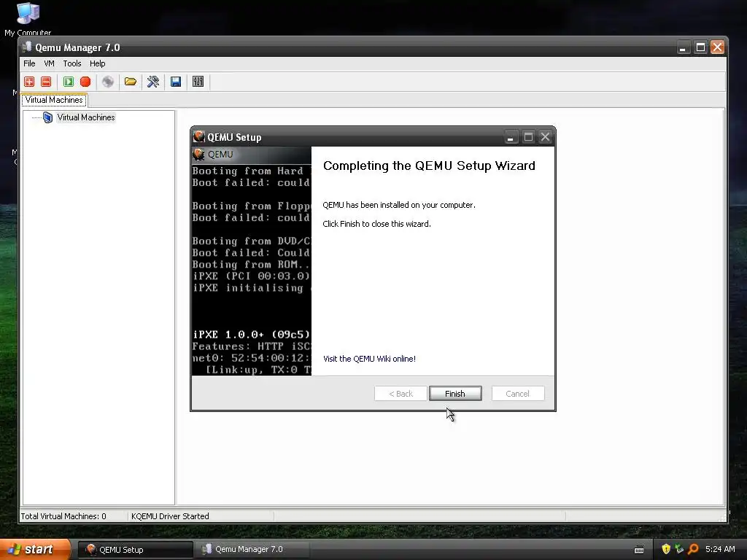This screenshot has height=560, width=747.
Task: Close the Qemu Manager window
Action: [x=718, y=47]
